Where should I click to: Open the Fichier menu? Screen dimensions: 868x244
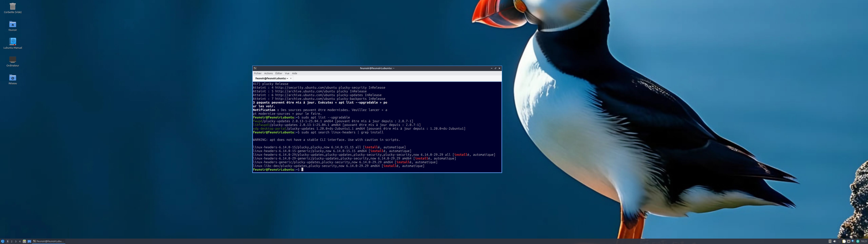click(x=258, y=74)
